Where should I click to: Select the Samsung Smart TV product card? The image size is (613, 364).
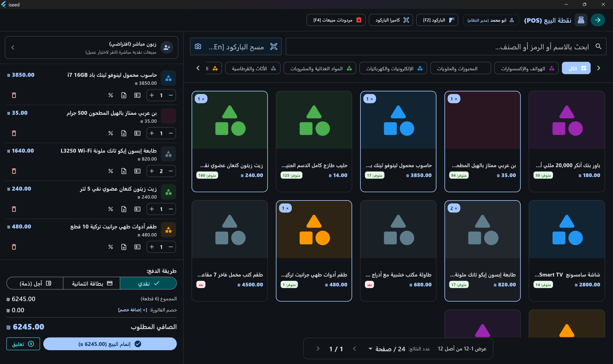[x=567, y=251]
